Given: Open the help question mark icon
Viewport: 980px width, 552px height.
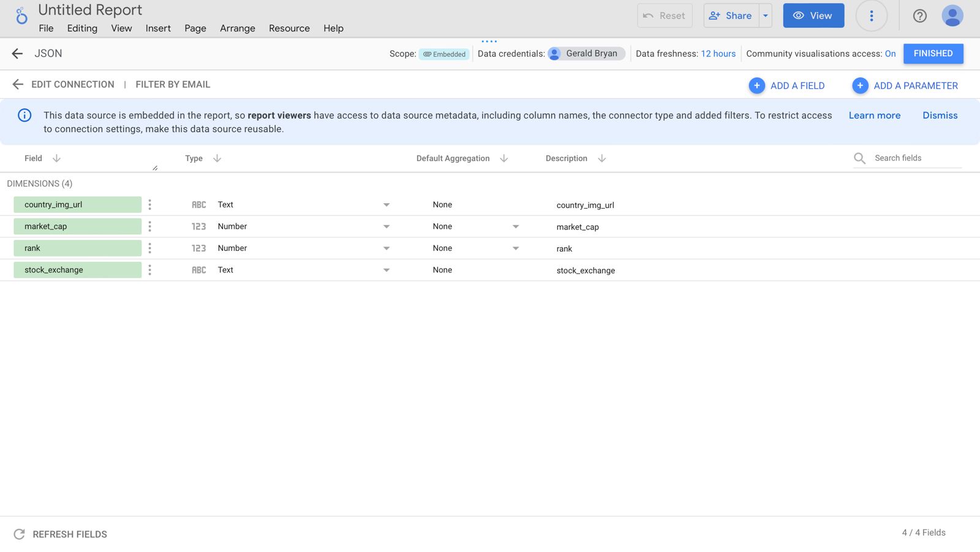Looking at the screenshot, I should [x=919, y=16].
